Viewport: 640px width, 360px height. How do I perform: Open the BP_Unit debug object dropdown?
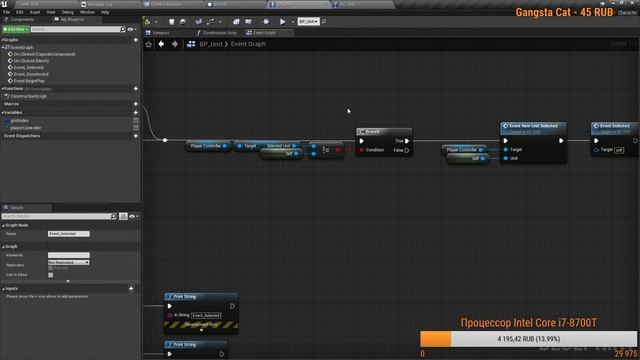click(309, 21)
